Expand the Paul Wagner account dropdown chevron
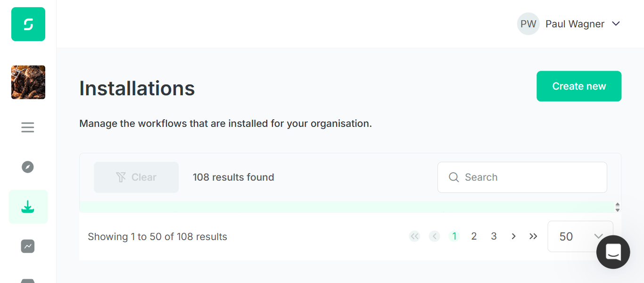This screenshot has width=644, height=283. pos(616,24)
